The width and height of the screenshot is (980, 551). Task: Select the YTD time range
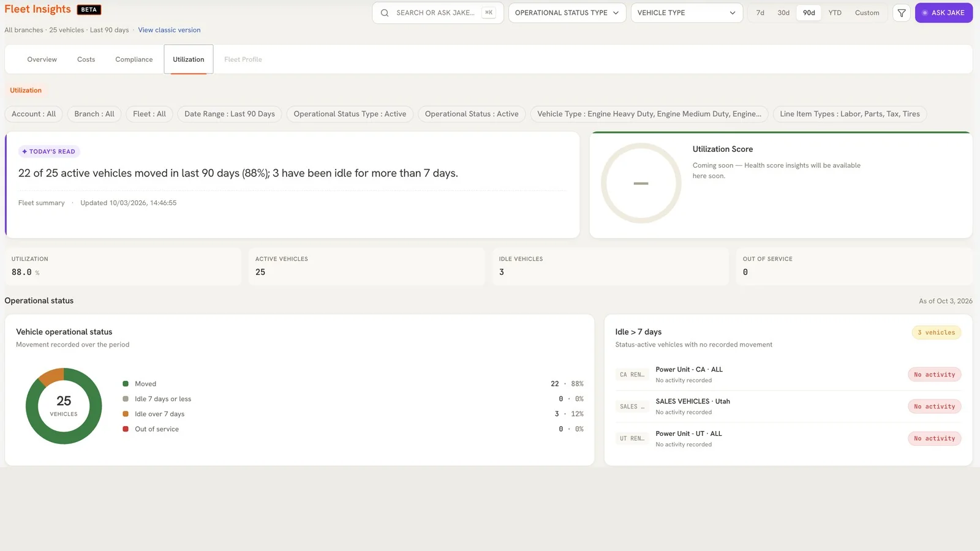pyautogui.click(x=835, y=13)
